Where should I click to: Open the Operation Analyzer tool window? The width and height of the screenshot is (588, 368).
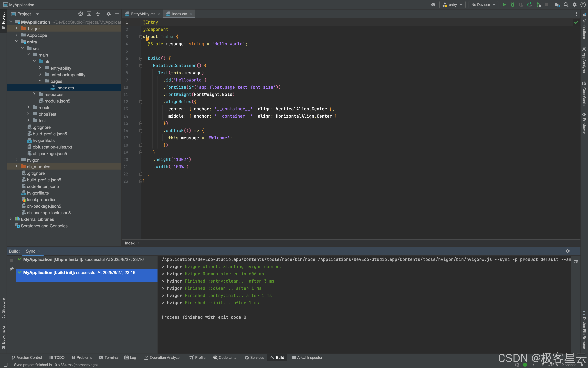[x=162, y=357]
